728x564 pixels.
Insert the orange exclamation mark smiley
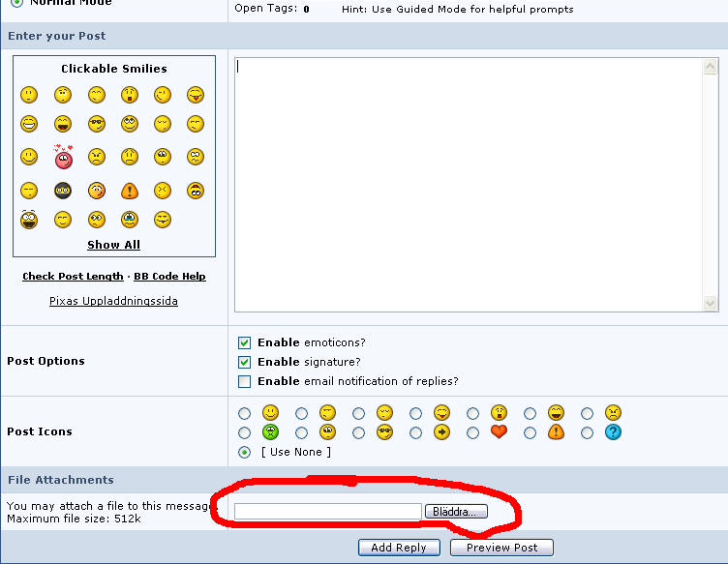(x=130, y=191)
